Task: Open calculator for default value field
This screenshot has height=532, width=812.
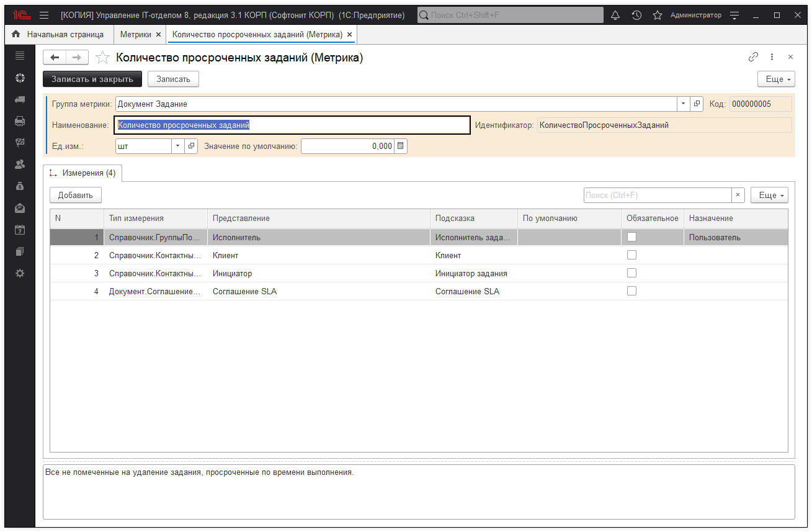Action: [x=401, y=146]
